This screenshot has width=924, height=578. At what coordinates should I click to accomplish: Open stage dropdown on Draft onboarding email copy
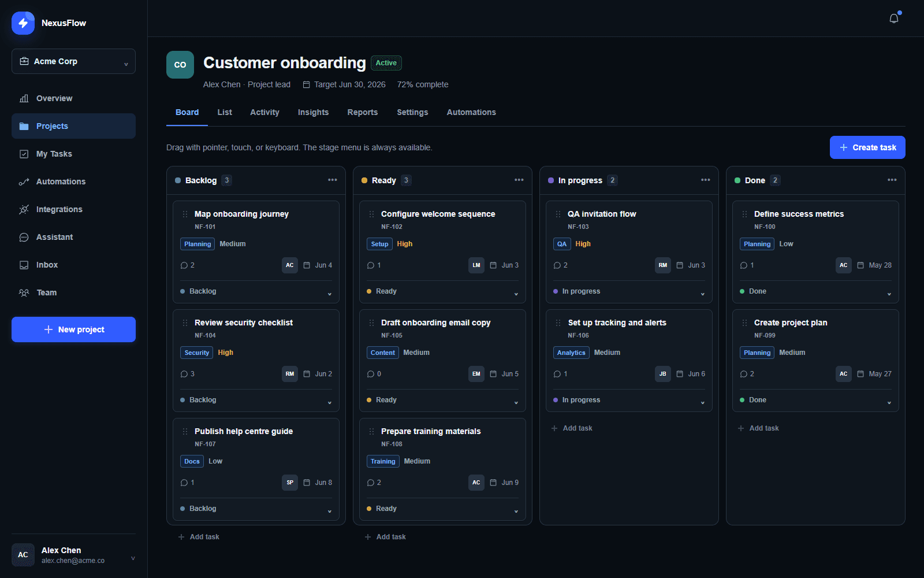(x=442, y=400)
